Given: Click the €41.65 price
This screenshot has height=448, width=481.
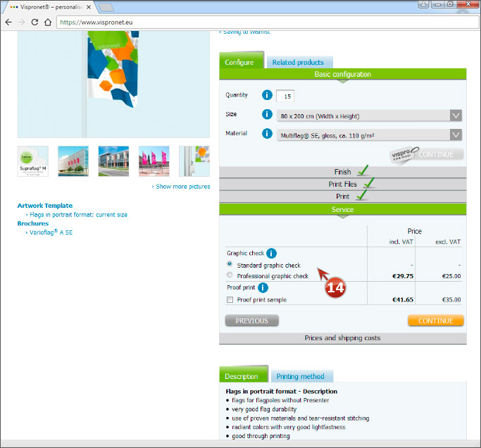Looking at the screenshot, I should 403,299.
